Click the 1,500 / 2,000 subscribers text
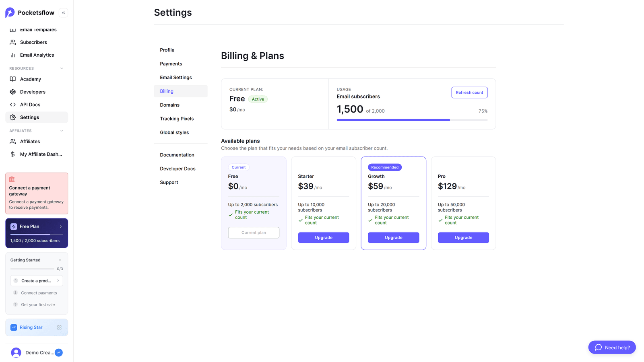 (x=35, y=241)
